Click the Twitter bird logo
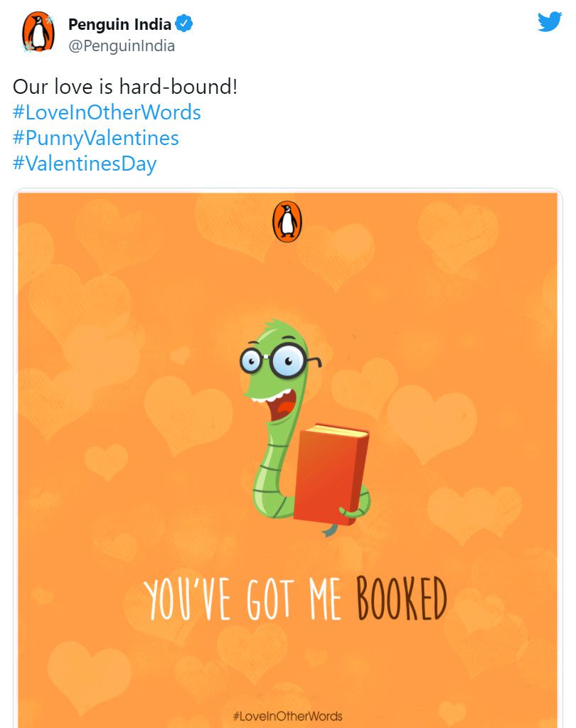This screenshot has height=728, width=576. click(550, 22)
